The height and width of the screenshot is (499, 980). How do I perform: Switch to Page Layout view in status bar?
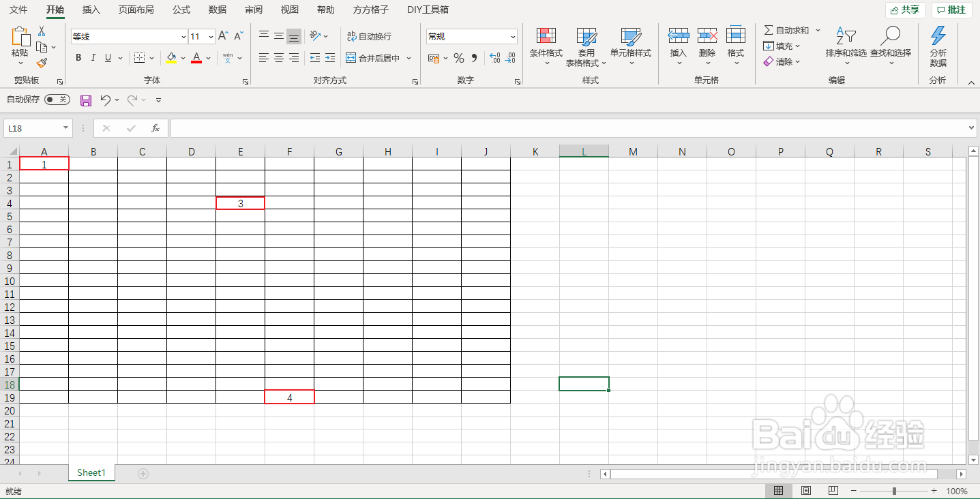(805, 491)
